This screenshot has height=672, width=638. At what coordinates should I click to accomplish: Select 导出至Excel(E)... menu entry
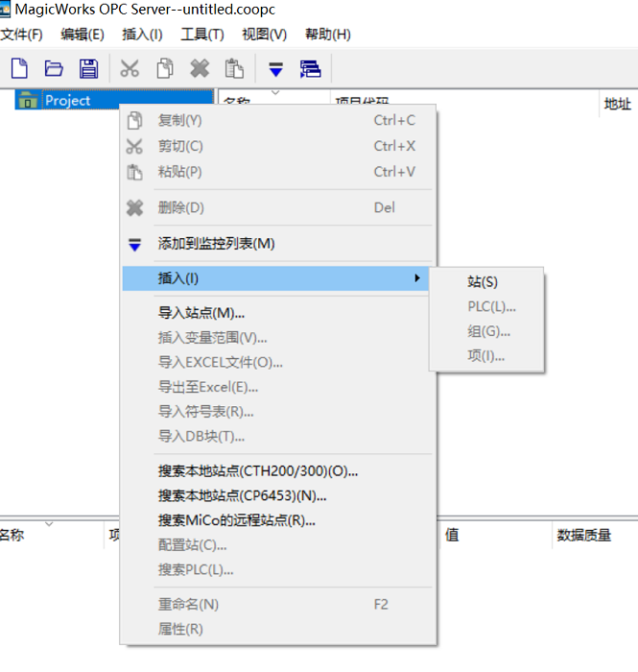pos(277,388)
